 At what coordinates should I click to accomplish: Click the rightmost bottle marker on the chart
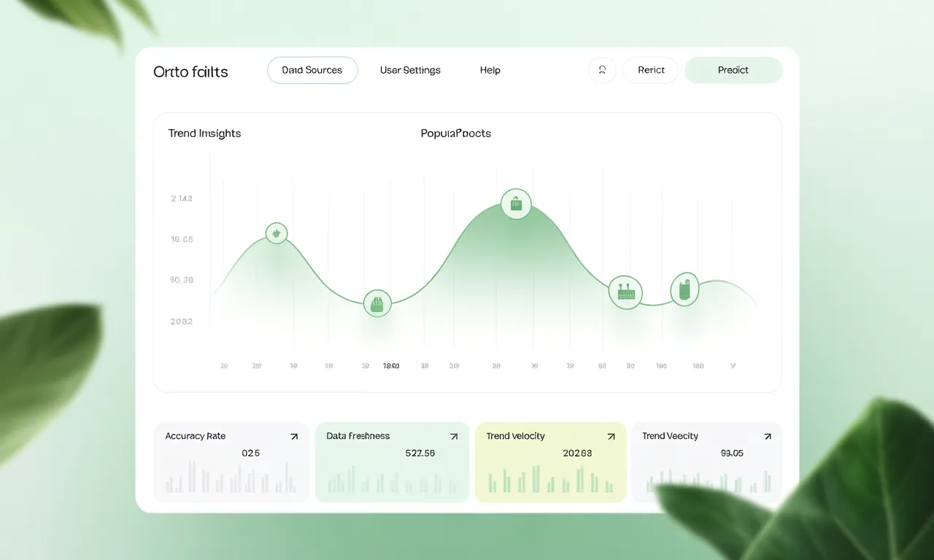click(x=684, y=289)
